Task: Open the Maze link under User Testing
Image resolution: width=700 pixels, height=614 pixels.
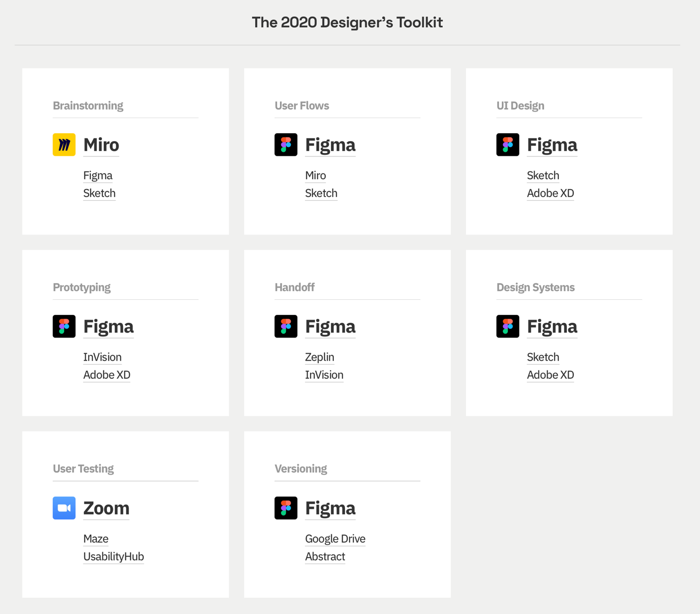Action: [96, 539]
